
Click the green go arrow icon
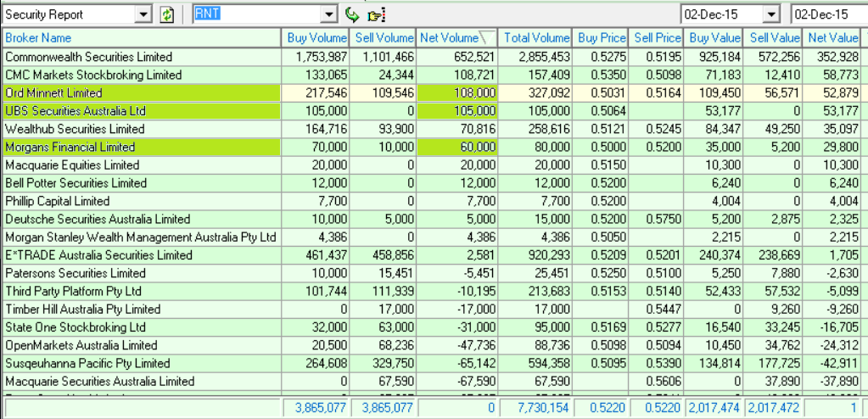tap(351, 14)
